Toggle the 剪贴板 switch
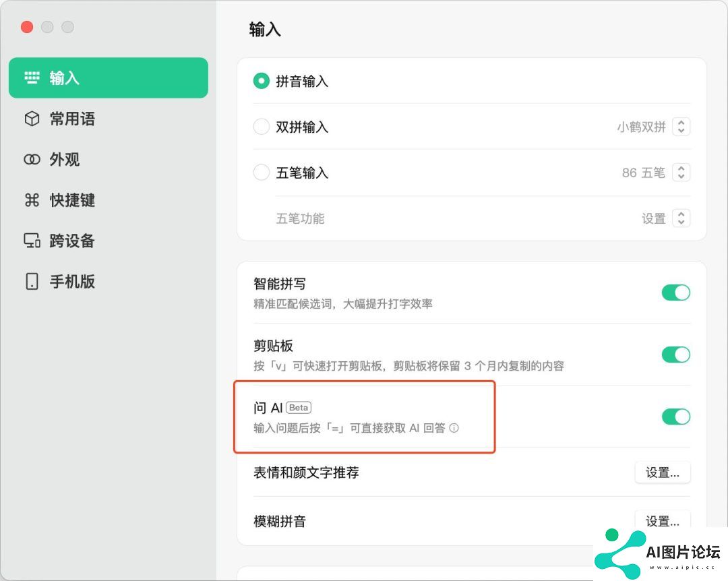728x581 pixels. tap(675, 355)
